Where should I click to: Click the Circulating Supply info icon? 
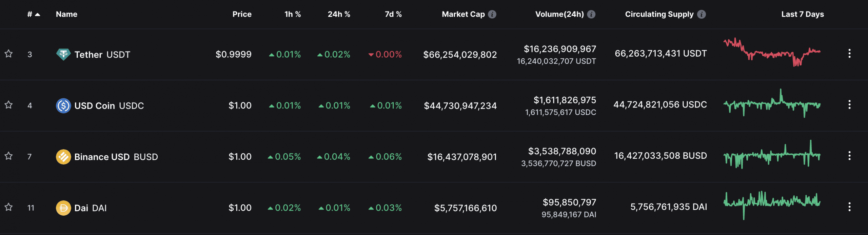point(702,14)
